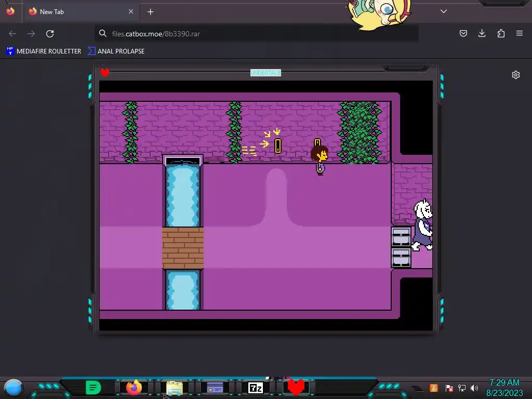532x399 pixels.
Task: Click the upper grey floor vent
Action: [x=401, y=236]
